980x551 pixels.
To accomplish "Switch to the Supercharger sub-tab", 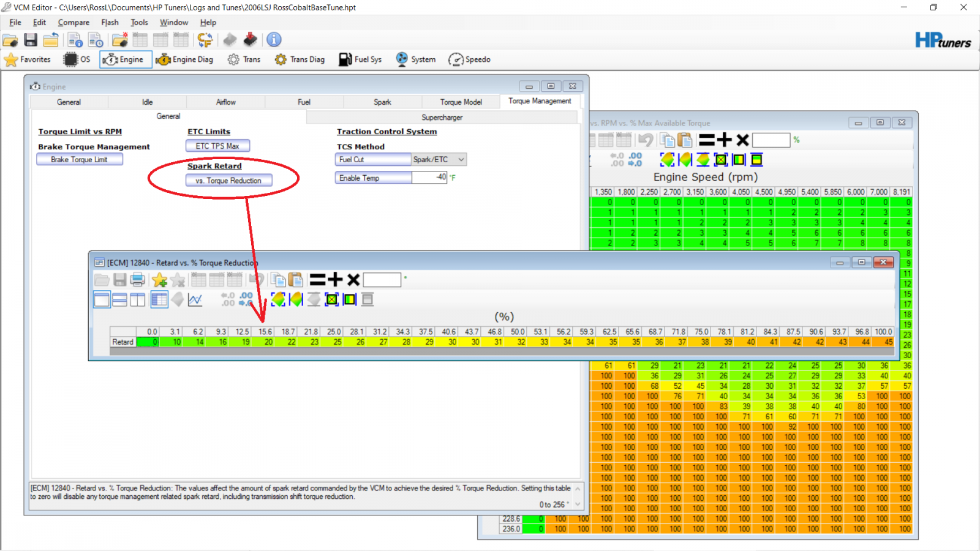I will (x=442, y=118).
